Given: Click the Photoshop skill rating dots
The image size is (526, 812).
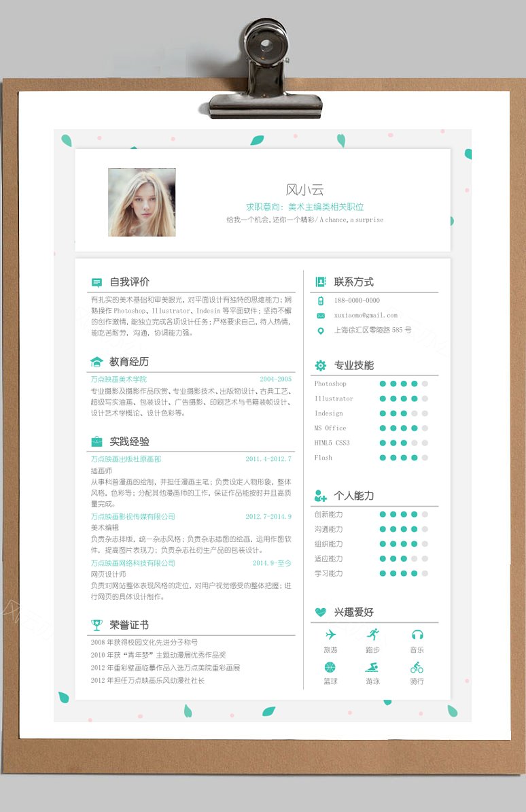Looking at the screenshot, I should (x=404, y=384).
